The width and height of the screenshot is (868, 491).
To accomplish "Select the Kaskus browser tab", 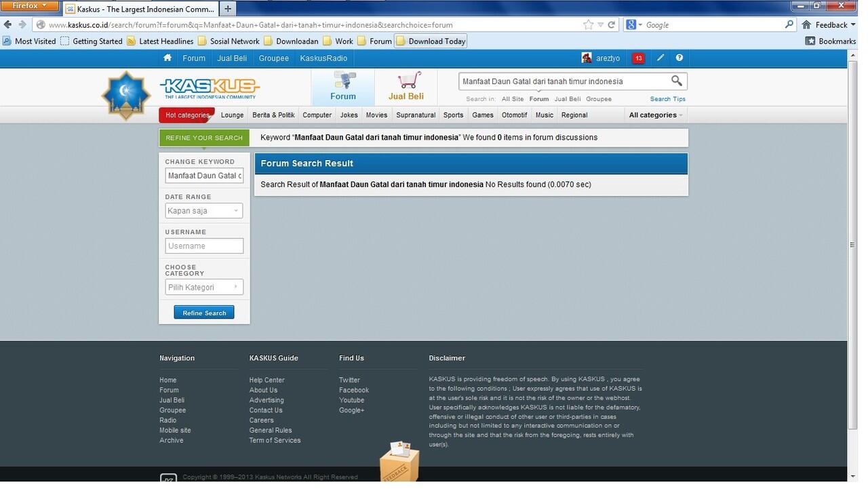I will (x=140, y=9).
